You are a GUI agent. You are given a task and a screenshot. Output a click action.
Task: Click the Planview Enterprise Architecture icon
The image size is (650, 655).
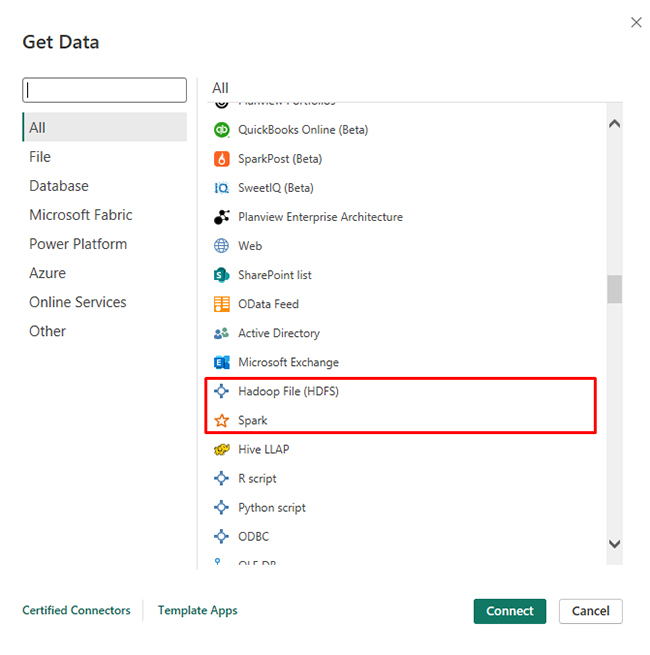coord(221,217)
